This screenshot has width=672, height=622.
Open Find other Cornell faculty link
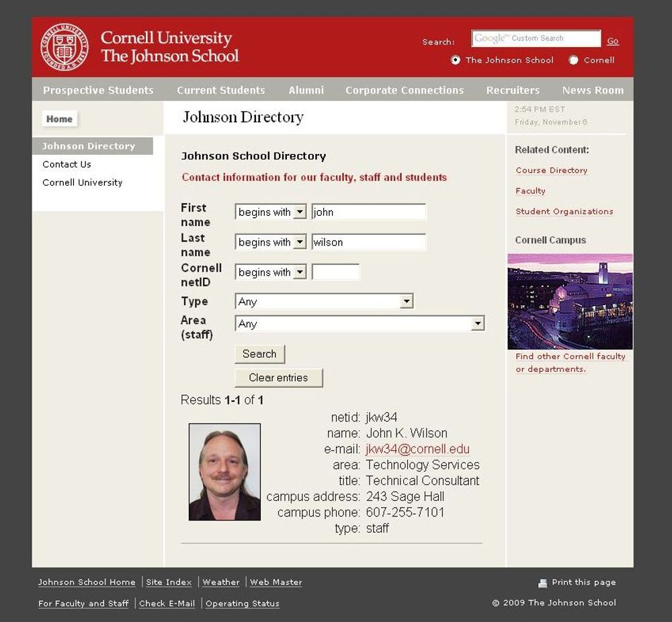(571, 362)
